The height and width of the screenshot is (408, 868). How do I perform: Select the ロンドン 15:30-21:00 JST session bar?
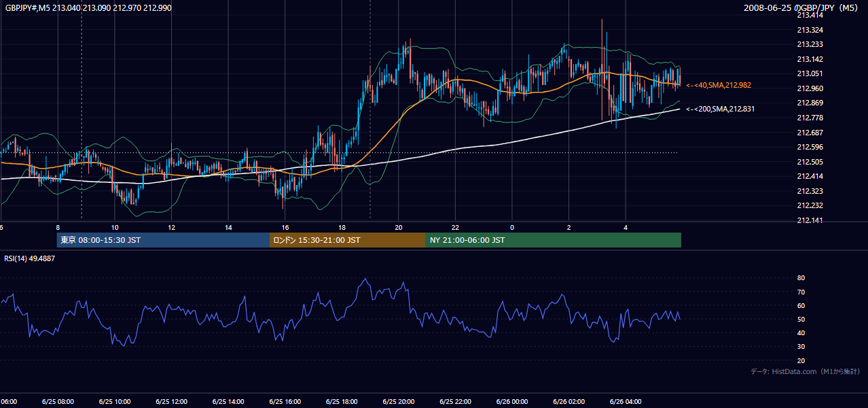tap(348, 240)
